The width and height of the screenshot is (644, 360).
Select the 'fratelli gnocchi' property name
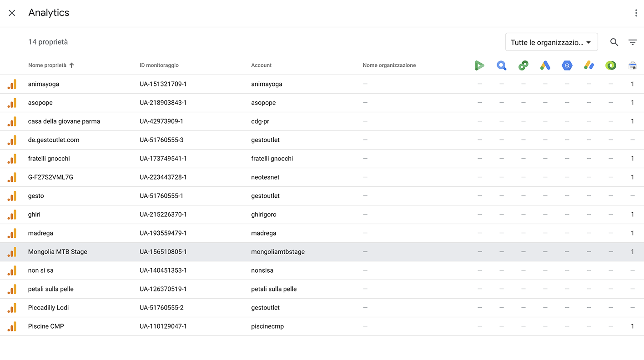[x=49, y=159]
